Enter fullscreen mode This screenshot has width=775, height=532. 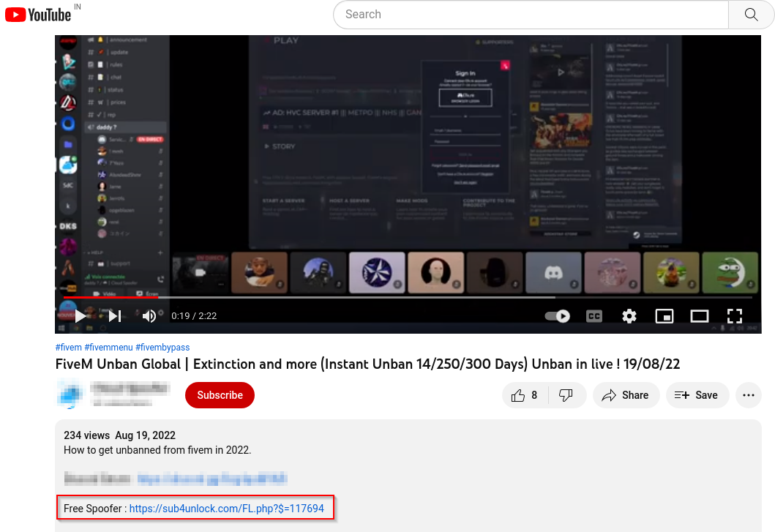[x=735, y=315]
